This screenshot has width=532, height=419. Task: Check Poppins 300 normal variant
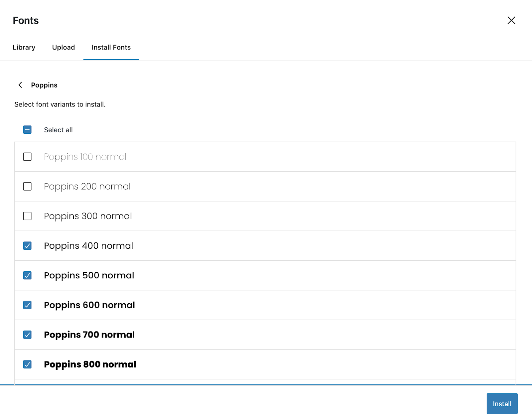pyautogui.click(x=27, y=216)
